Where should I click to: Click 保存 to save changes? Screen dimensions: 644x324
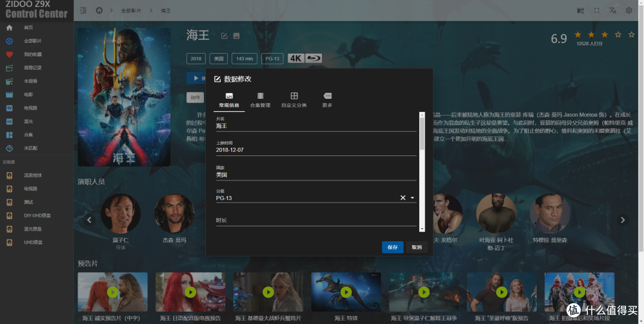point(392,247)
